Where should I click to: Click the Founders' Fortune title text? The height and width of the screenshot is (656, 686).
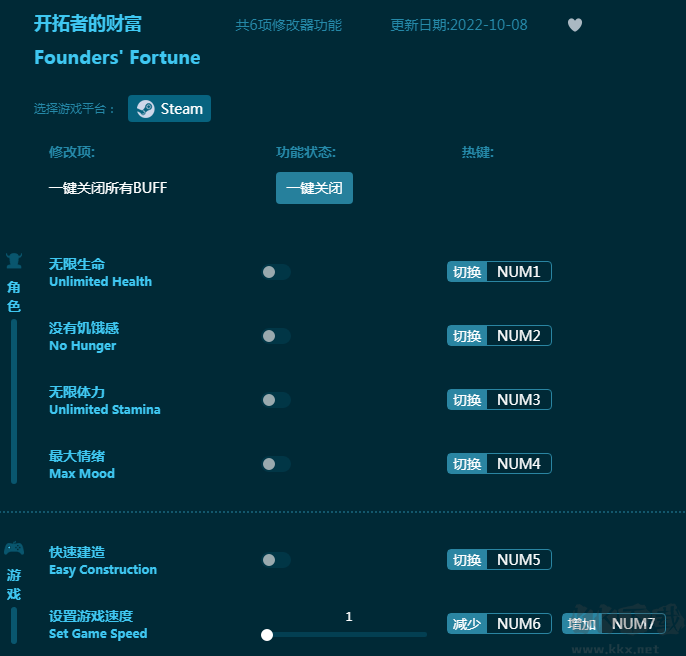tap(117, 58)
